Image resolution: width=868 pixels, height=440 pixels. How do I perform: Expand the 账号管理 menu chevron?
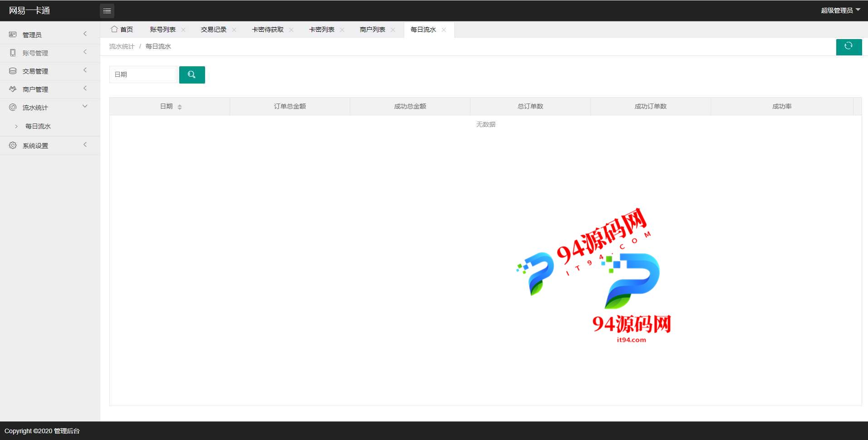coord(85,52)
